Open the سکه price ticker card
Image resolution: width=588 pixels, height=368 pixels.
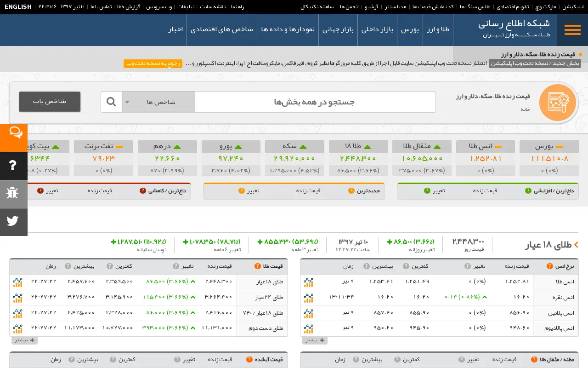(x=294, y=158)
